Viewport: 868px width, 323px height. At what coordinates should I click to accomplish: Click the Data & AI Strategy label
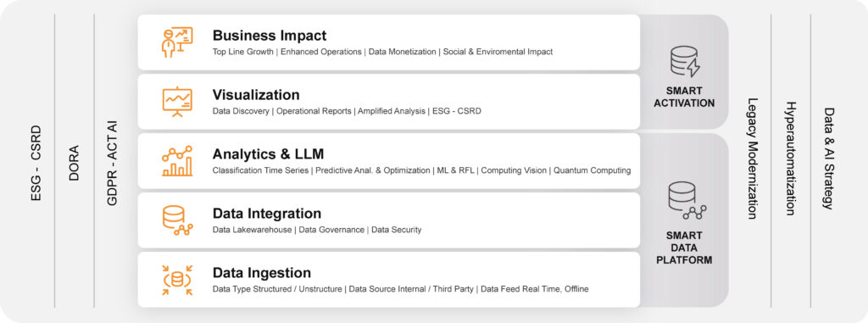pyautogui.click(x=828, y=159)
